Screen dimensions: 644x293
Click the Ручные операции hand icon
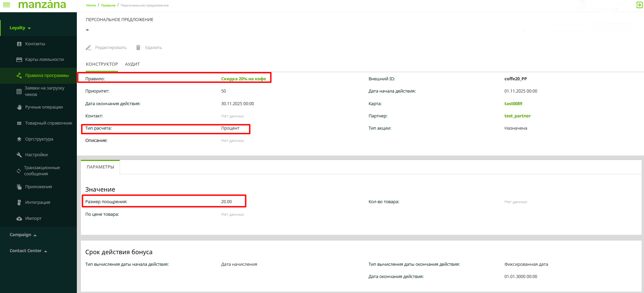coord(19,107)
